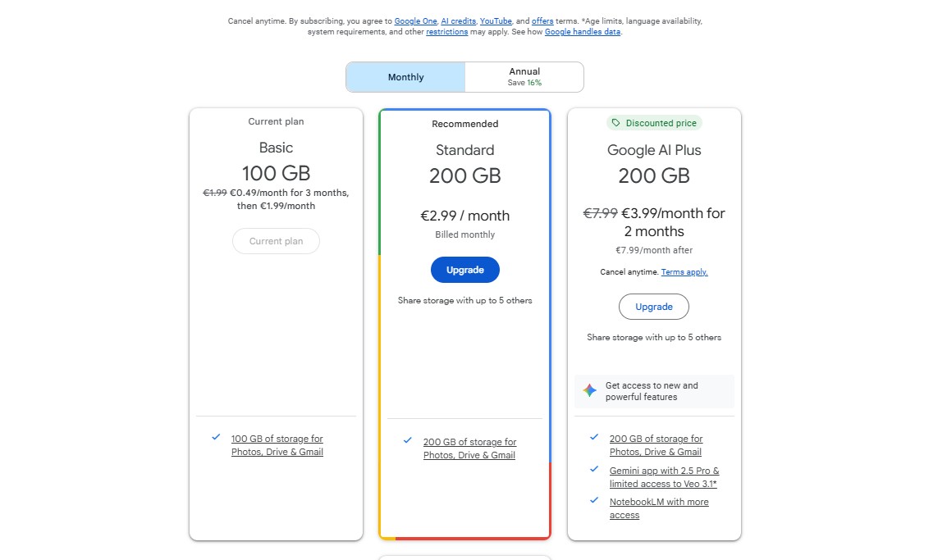Click checkmark beside NotebookLM feature
The width and height of the screenshot is (947, 560).
(x=594, y=500)
